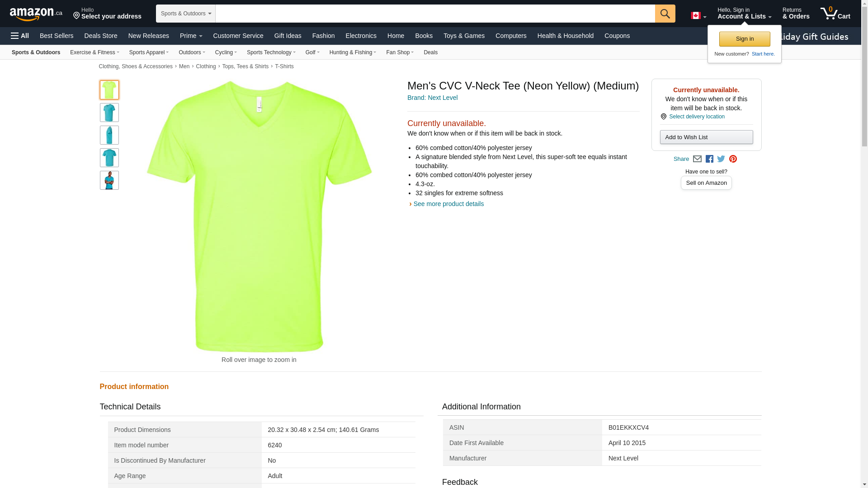Open the Prime dropdown menu
This screenshot has width=868, height=488.
[x=191, y=36]
